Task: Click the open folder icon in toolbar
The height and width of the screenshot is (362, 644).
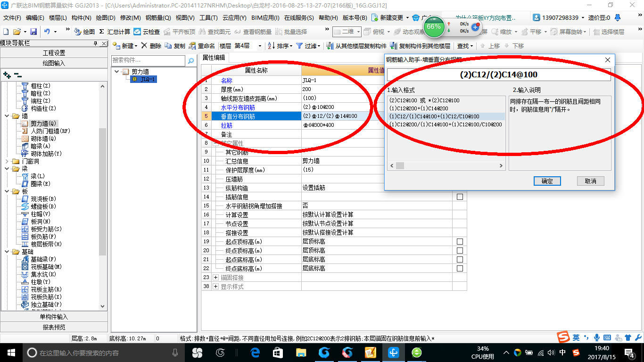Action: [x=17, y=32]
